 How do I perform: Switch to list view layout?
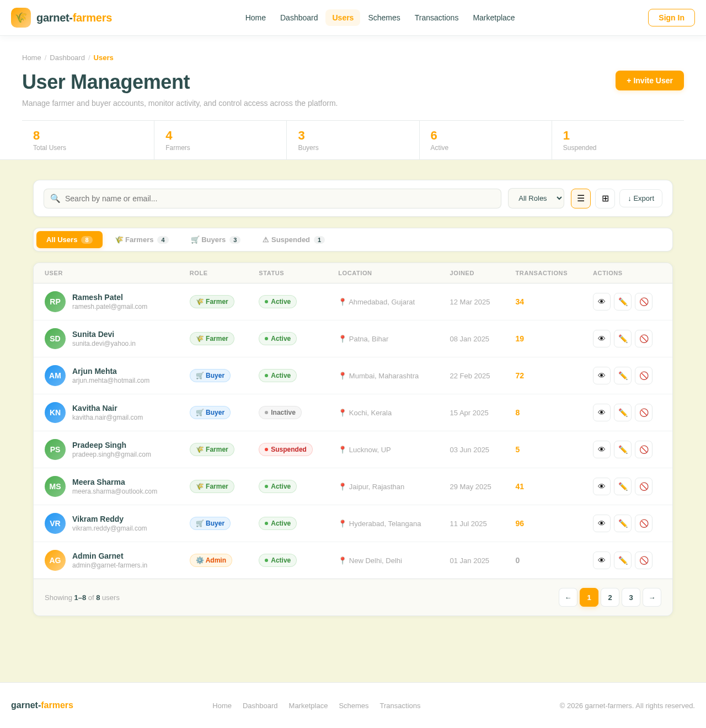click(581, 199)
